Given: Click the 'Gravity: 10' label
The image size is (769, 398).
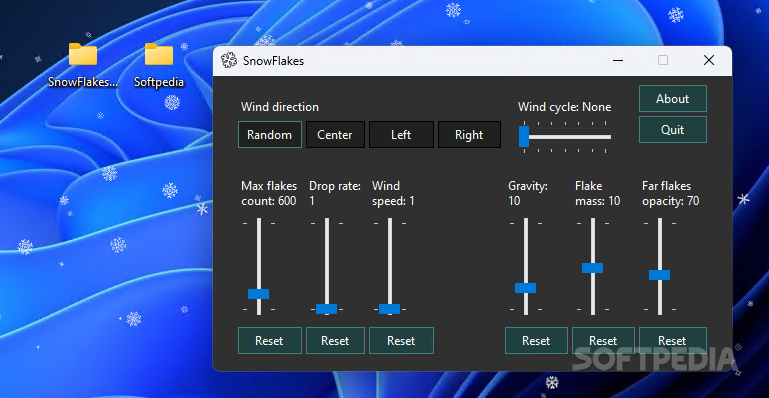Looking at the screenshot, I should tap(528, 194).
